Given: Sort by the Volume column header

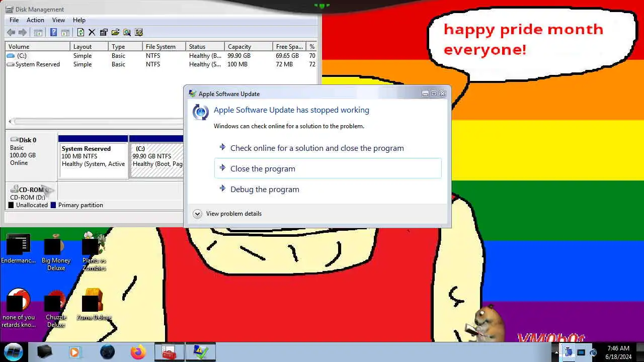Looking at the screenshot, I should (x=38, y=46).
